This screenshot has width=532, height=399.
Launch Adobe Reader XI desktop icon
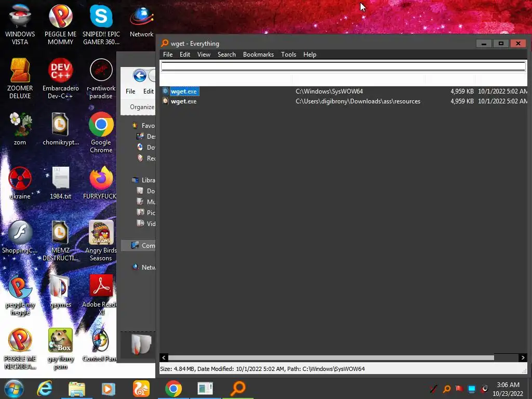pyautogui.click(x=101, y=294)
